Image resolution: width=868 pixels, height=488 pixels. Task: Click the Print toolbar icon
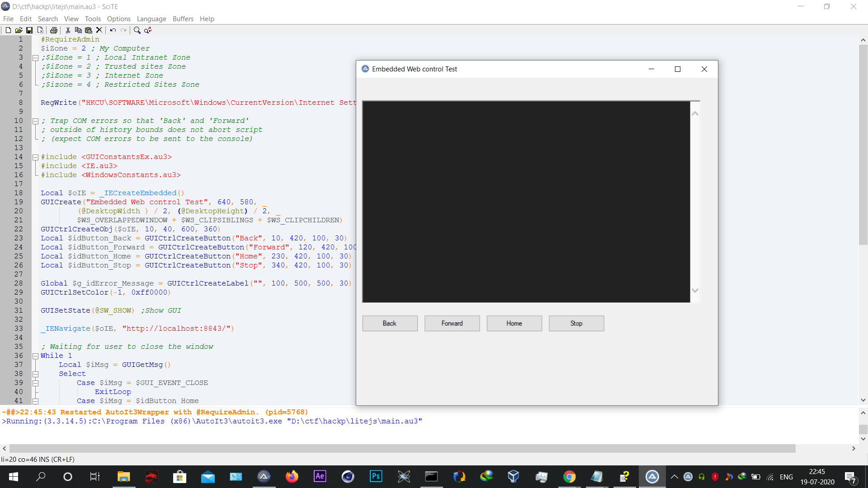pos(54,30)
